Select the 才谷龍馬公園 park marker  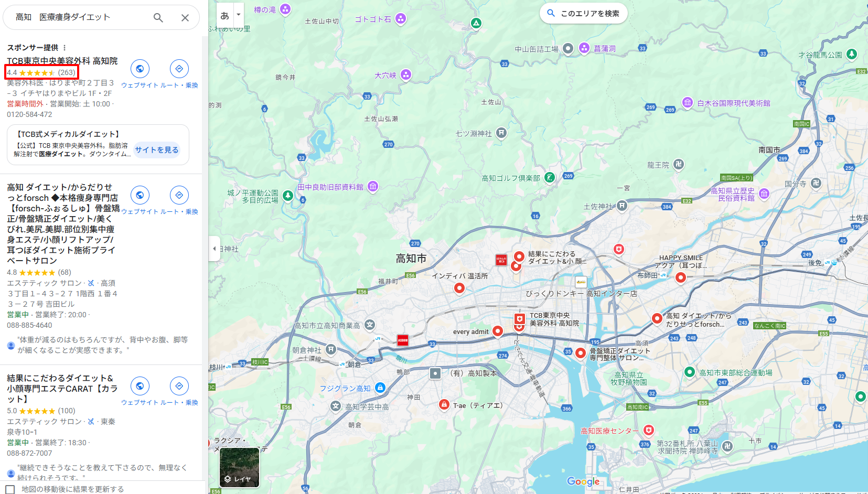coord(852,54)
